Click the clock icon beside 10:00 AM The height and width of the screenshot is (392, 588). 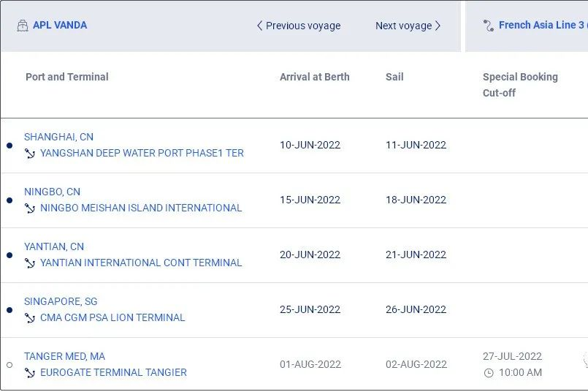coord(489,373)
